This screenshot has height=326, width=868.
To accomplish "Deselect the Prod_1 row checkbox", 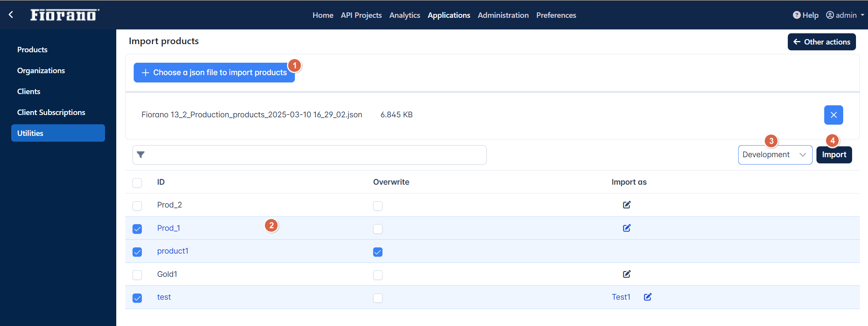I will (137, 229).
